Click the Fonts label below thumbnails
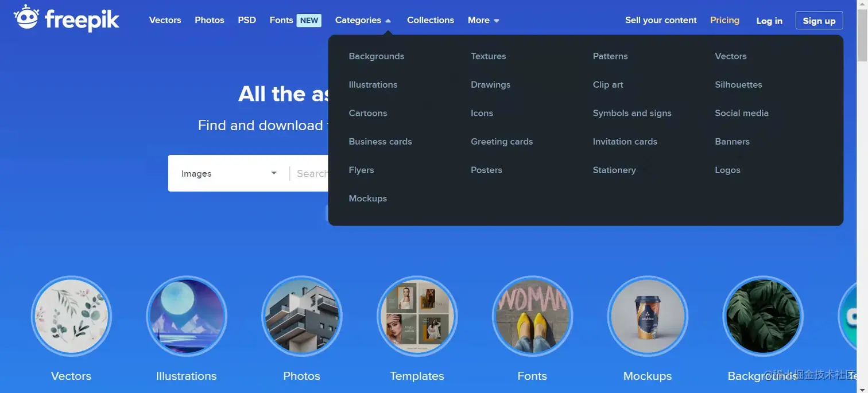This screenshot has height=393, width=868. [x=532, y=376]
